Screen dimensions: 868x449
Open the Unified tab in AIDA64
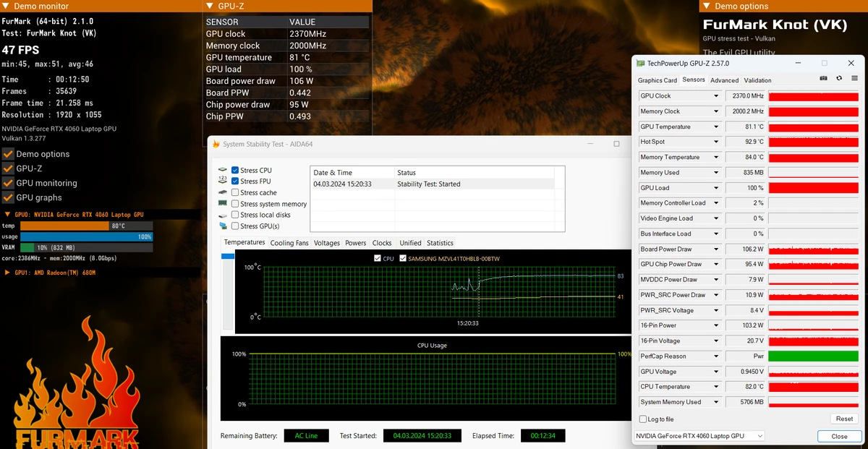(410, 243)
